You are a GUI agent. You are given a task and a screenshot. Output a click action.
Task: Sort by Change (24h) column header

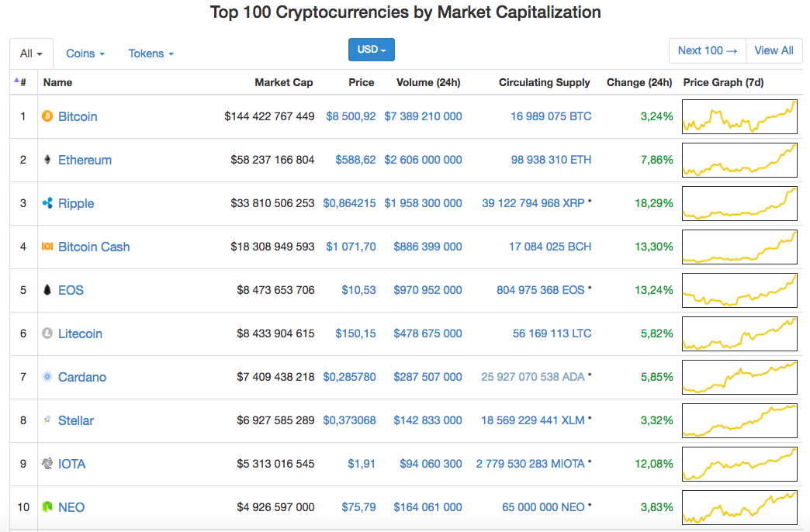tap(639, 82)
